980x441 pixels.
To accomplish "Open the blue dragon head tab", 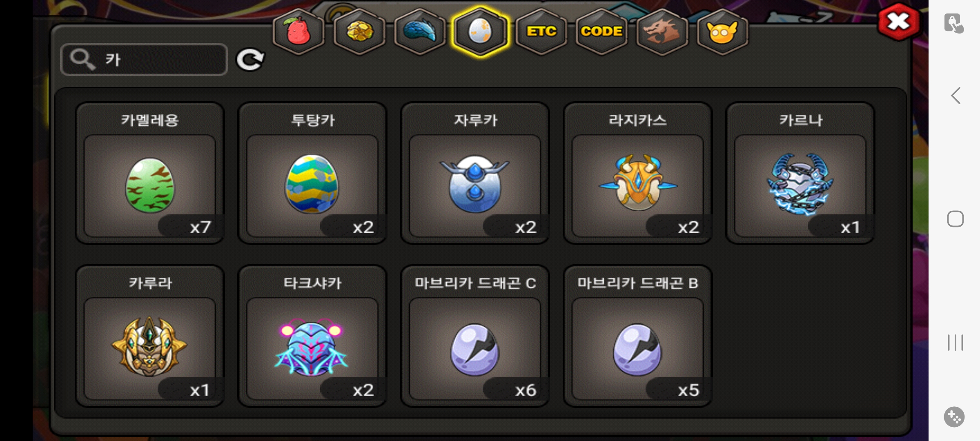I will tap(420, 31).
